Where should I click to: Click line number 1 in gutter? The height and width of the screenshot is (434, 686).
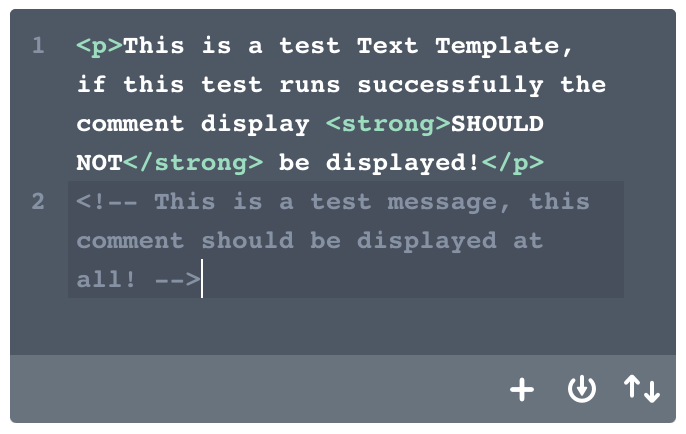click(38, 46)
